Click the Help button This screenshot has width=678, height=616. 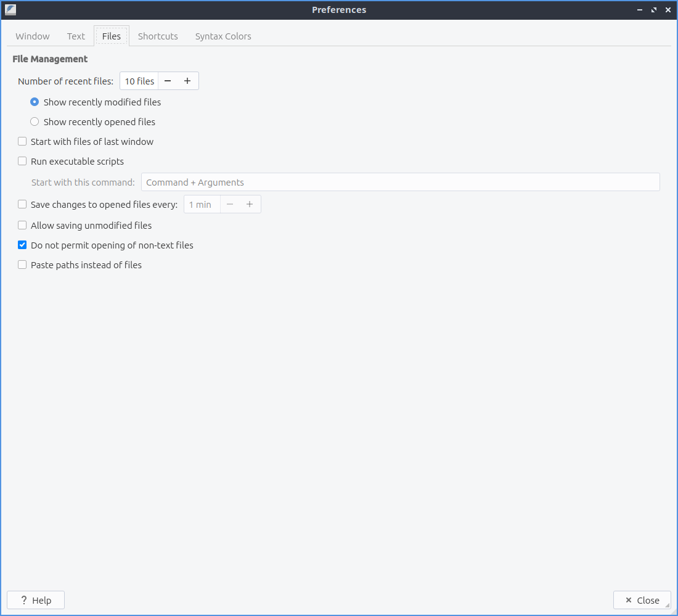pyautogui.click(x=36, y=600)
